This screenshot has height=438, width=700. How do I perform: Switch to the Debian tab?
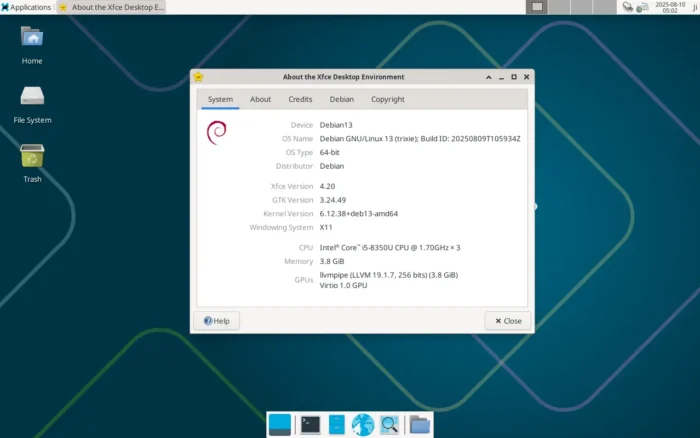coord(341,99)
